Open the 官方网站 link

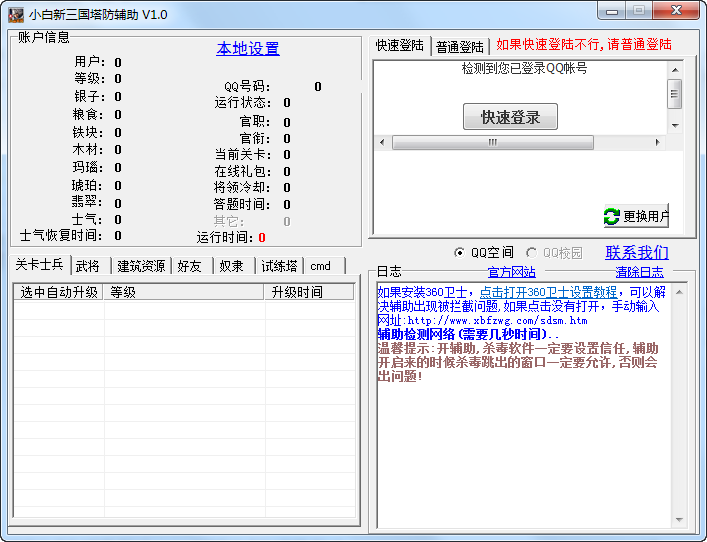(x=512, y=272)
